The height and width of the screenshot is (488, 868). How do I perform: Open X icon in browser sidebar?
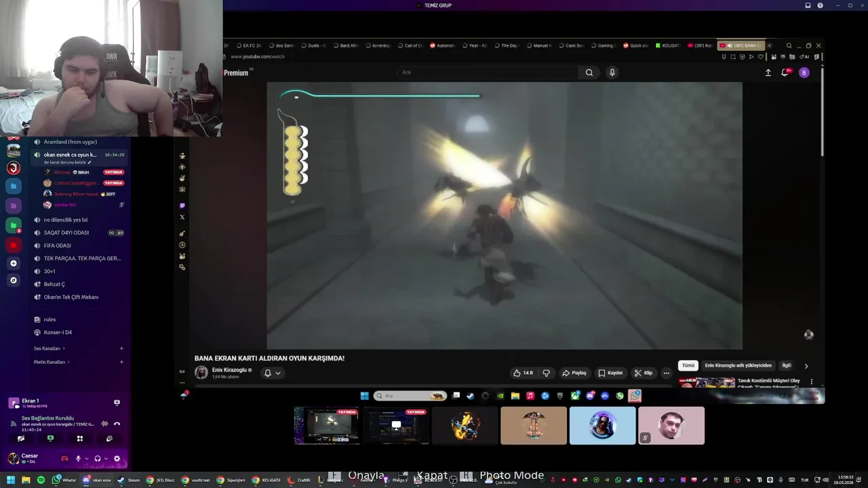click(x=182, y=217)
